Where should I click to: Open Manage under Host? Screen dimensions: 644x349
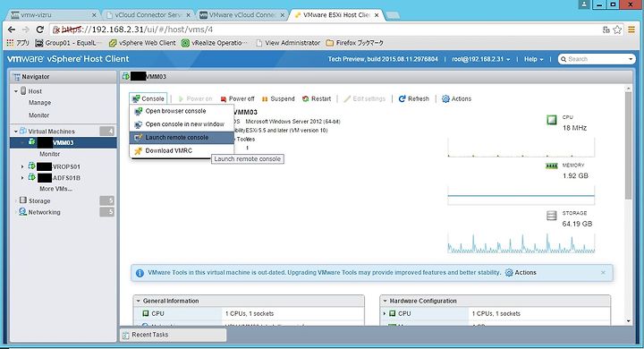click(x=40, y=103)
